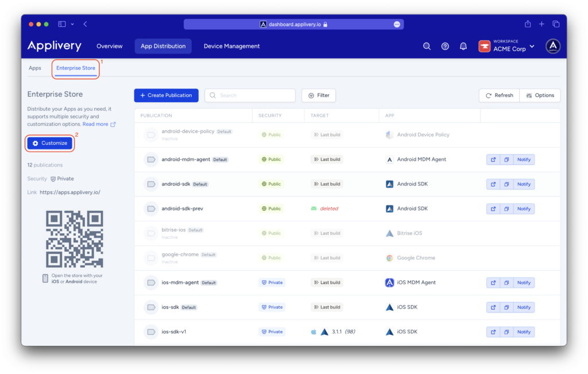Select App Distribution in the top navigation

click(163, 46)
